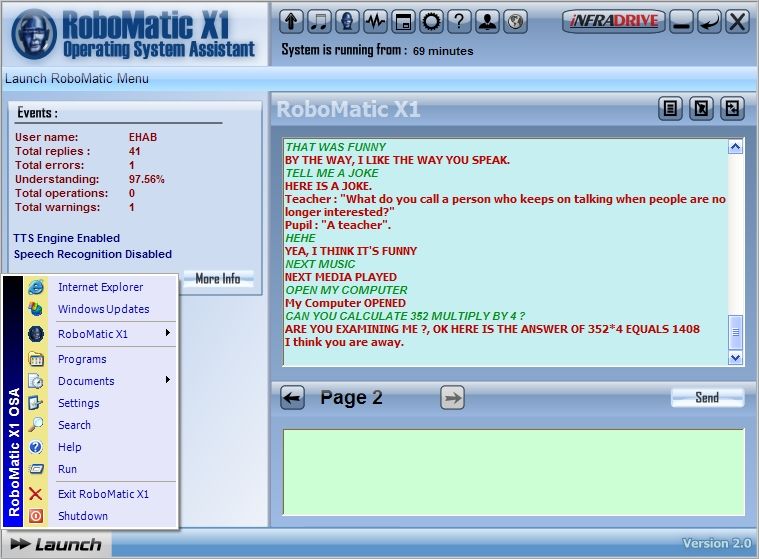The image size is (759, 559).
Task: Click the crossed-out page icon in chat header
Action: (701, 108)
